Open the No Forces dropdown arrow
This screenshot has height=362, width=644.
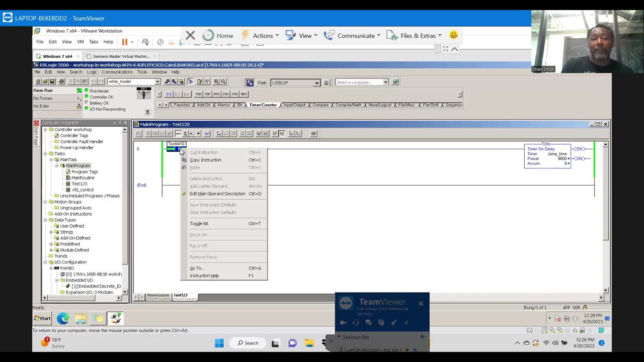point(78,99)
